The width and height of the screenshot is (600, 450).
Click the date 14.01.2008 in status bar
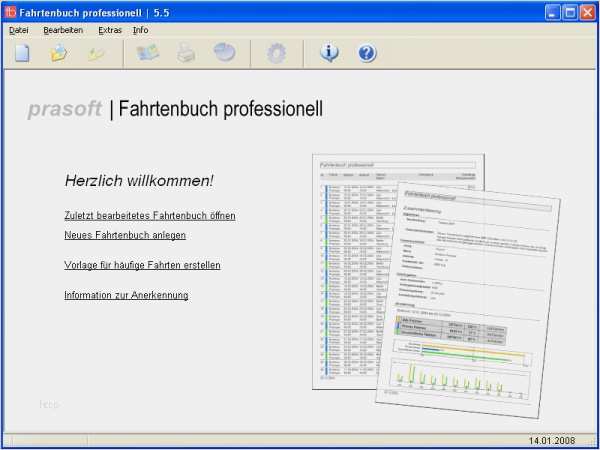(x=554, y=440)
